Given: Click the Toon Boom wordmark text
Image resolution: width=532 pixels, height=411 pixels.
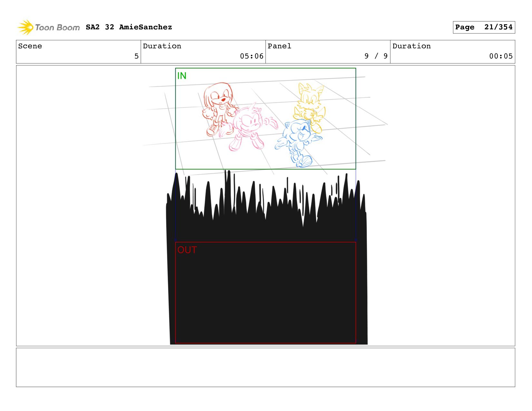Looking at the screenshot, I should click(57, 27).
